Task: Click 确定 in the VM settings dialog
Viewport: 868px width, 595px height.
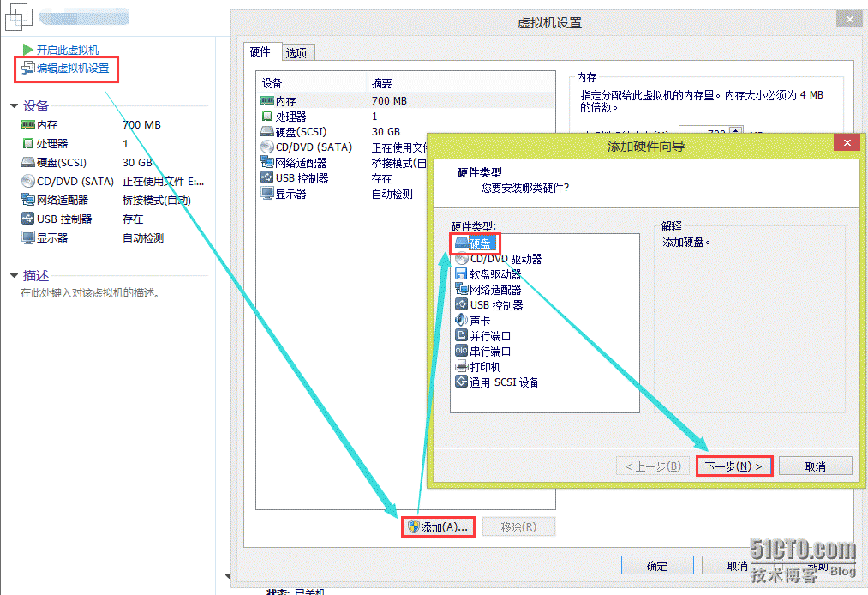Action: pos(657,566)
